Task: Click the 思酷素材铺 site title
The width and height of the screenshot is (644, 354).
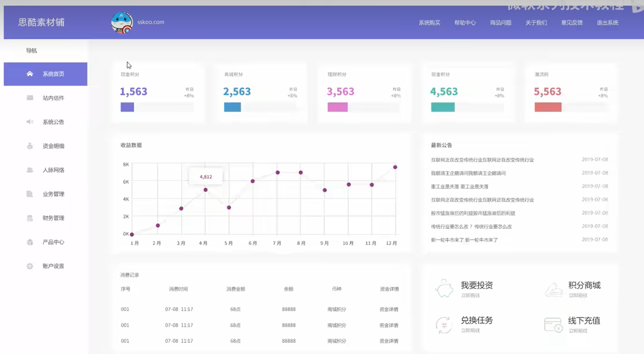Action: (x=41, y=22)
